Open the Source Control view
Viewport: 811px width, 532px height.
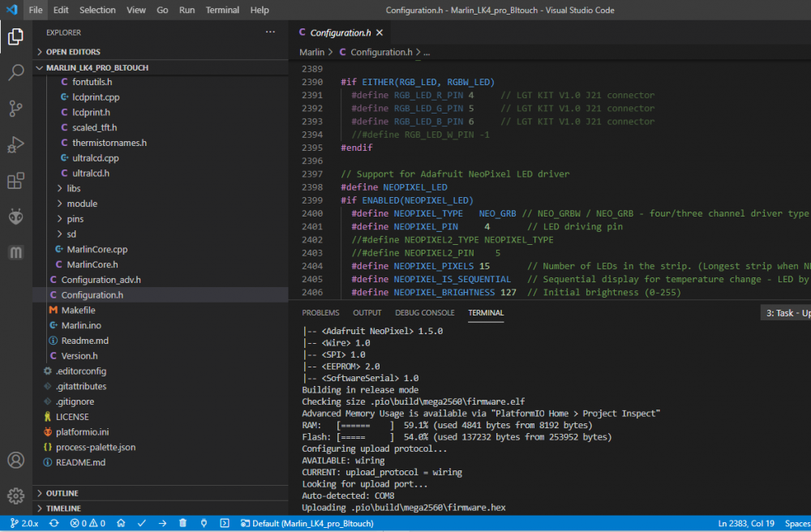[15, 109]
